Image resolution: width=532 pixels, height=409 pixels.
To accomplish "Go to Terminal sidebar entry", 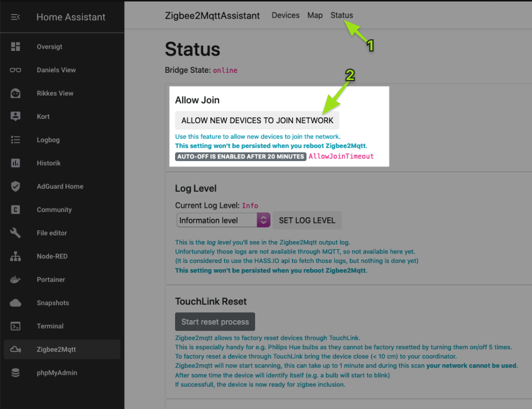I will [62, 326].
